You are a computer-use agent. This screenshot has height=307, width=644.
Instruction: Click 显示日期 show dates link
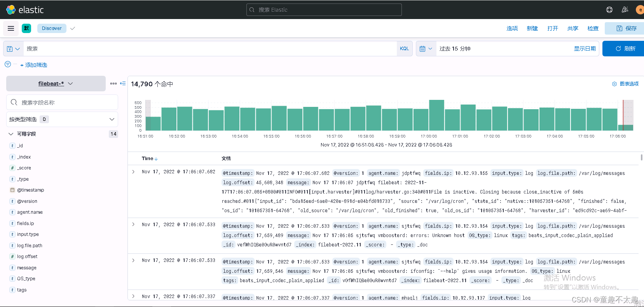pyautogui.click(x=585, y=49)
